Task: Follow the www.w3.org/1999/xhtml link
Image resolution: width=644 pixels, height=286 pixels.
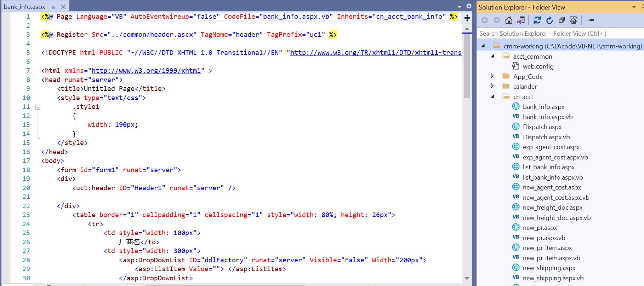Action: tap(146, 71)
